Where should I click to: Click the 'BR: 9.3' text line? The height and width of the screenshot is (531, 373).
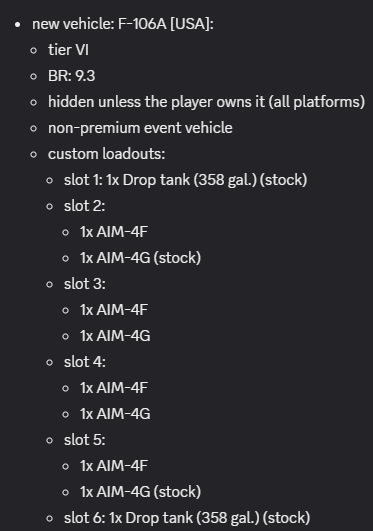[x=71, y=76]
